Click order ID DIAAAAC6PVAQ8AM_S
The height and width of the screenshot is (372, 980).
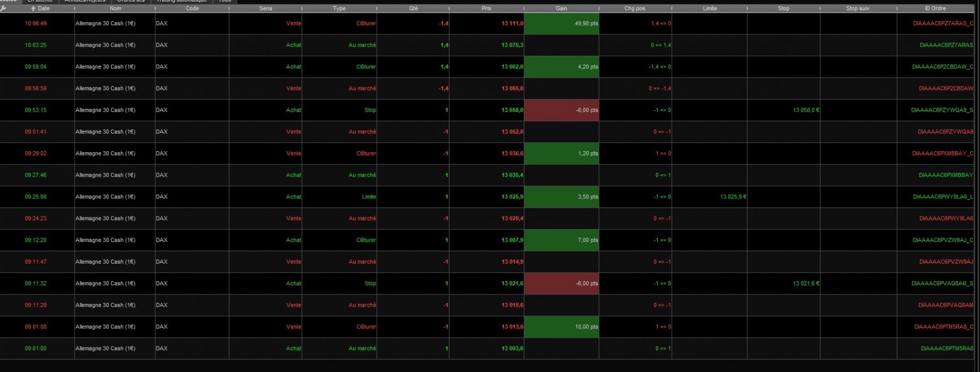942,284
